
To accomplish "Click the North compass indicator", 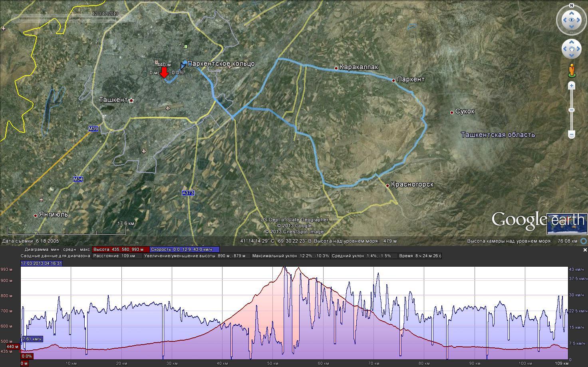I will point(572,6).
